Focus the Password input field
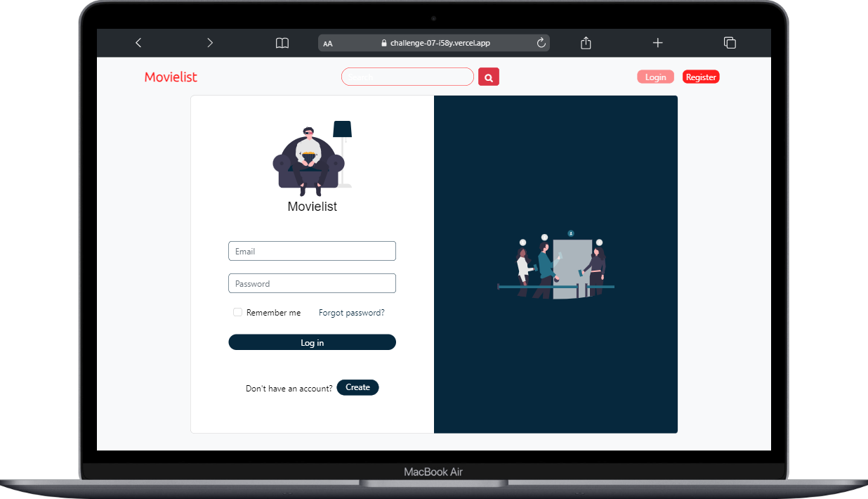This screenshot has width=868, height=499. pos(312,283)
